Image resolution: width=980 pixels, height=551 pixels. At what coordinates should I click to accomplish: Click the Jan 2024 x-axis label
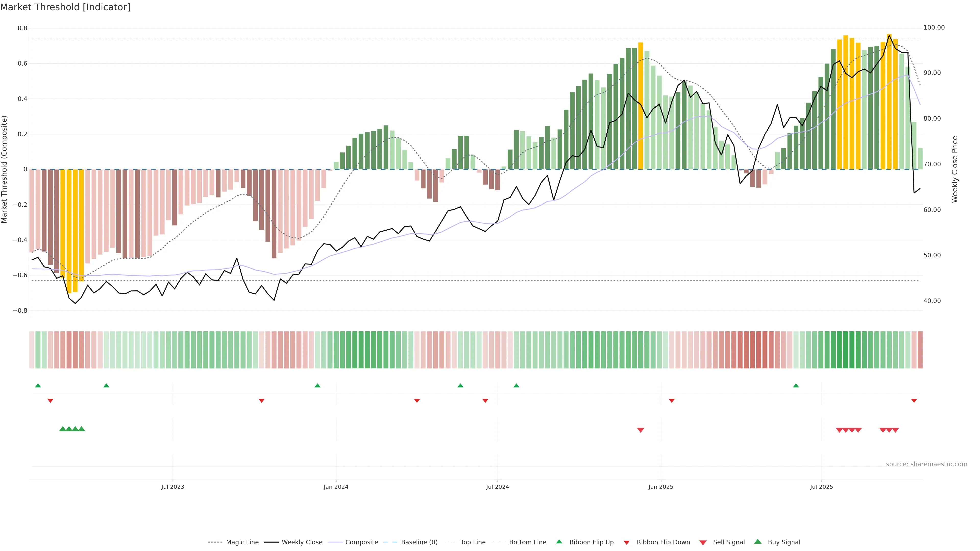coord(336,487)
